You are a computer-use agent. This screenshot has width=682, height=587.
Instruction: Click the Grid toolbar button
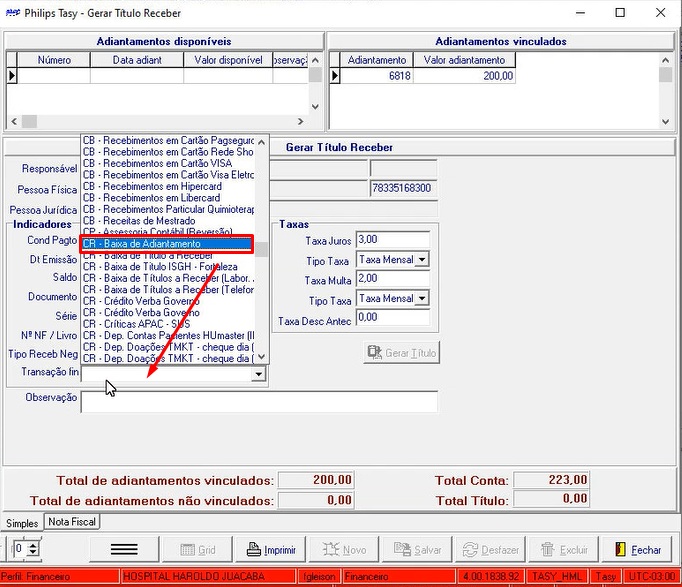coord(197,550)
